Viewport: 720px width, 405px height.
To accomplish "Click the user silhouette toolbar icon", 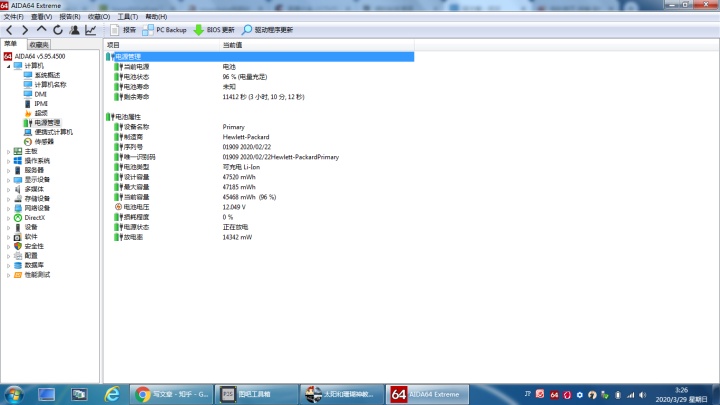I will pos(74,30).
